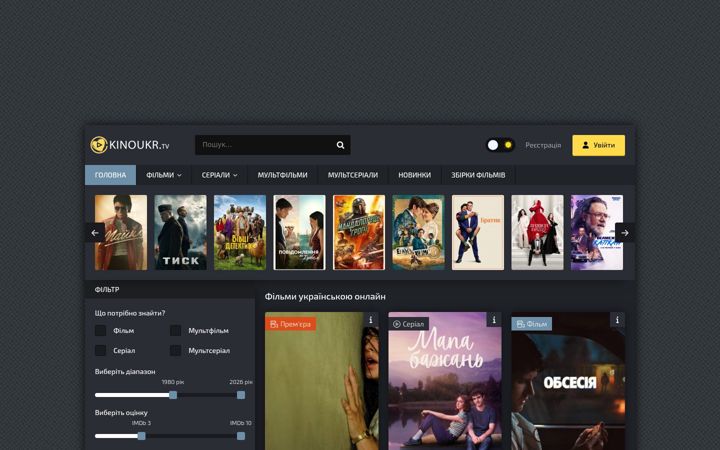Open the first carousel poster with sunglasses man
Screen dimensions: 720x450
[121, 232]
